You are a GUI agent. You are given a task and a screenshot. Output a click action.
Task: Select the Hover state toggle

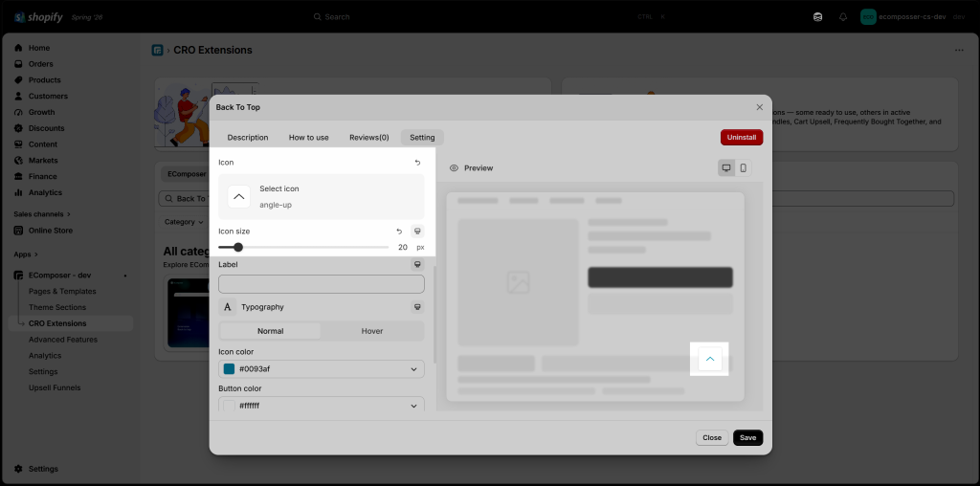[x=372, y=331]
